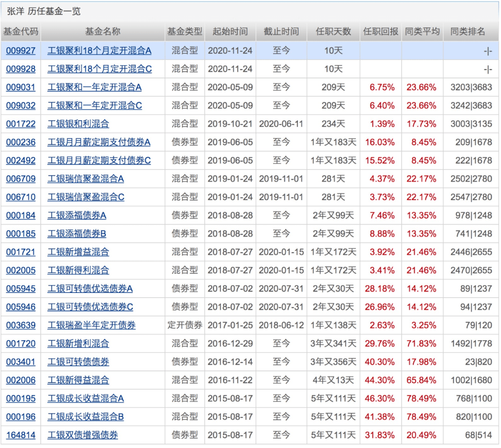Click the 同类排名 column header
Screen dimensions: 501x448
point(468,32)
